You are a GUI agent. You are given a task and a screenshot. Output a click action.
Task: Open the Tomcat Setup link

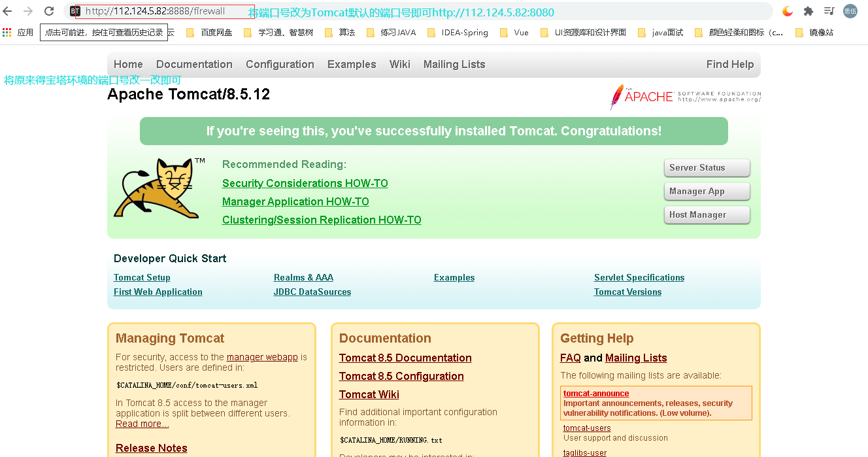142,277
